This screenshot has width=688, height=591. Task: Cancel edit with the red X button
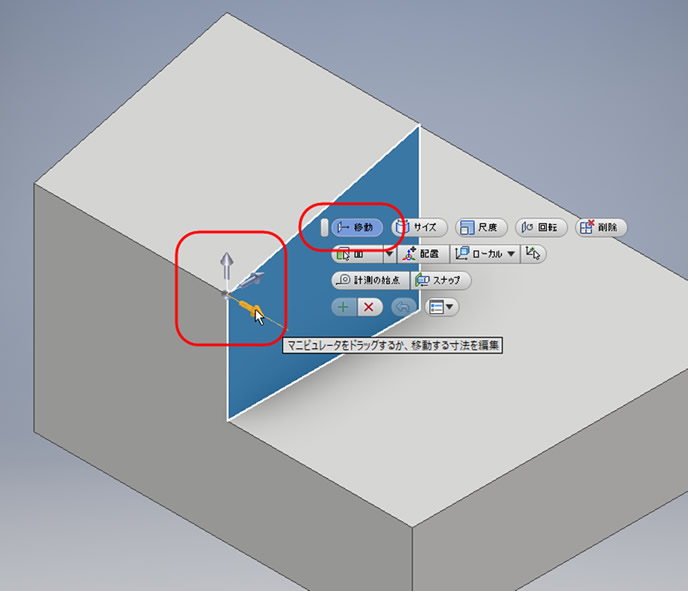[369, 307]
